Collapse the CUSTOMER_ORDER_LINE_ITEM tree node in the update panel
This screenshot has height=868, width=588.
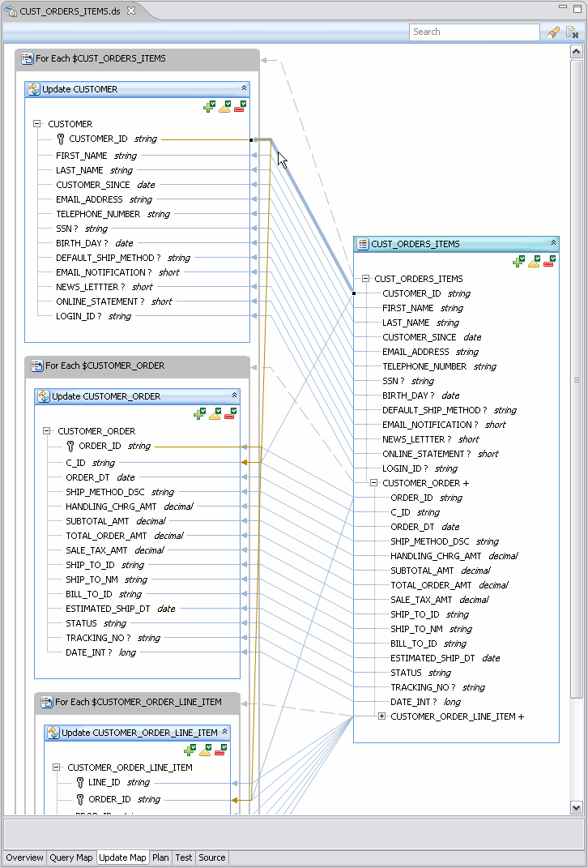pyautogui.click(x=57, y=768)
